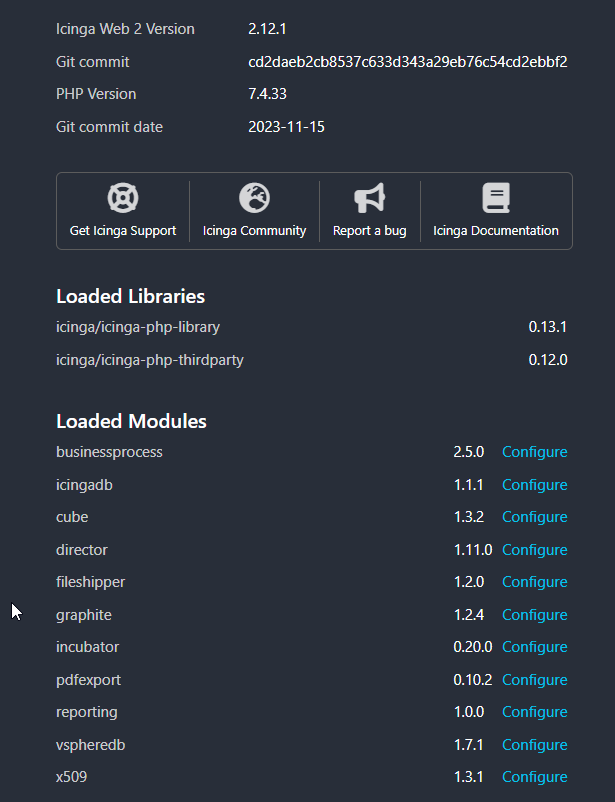Configure the icingadb module
The image size is (615, 802).
(x=535, y=485)
